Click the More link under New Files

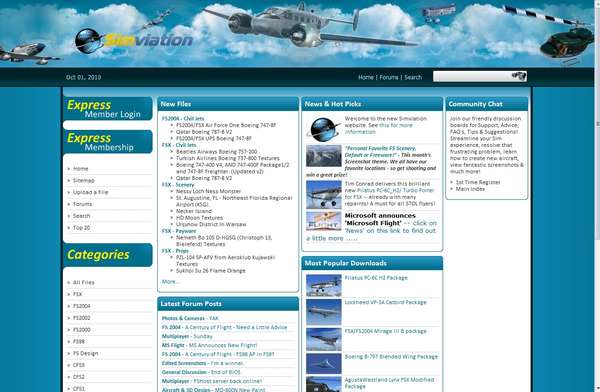(x=170, y=282)
